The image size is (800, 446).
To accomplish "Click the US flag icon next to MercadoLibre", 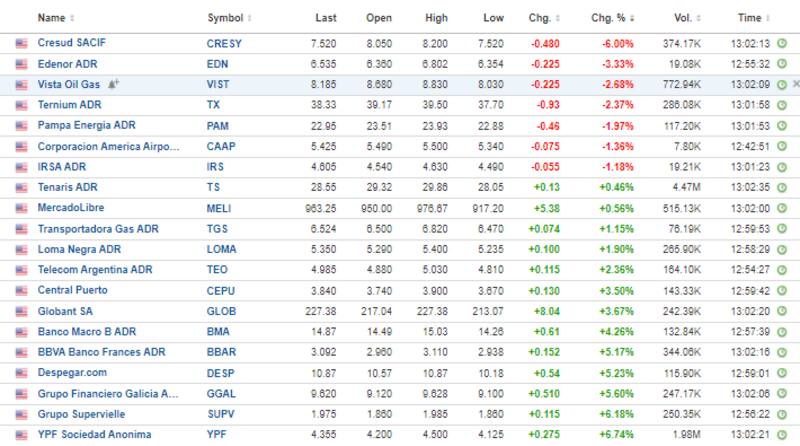I will click(21, 208).
